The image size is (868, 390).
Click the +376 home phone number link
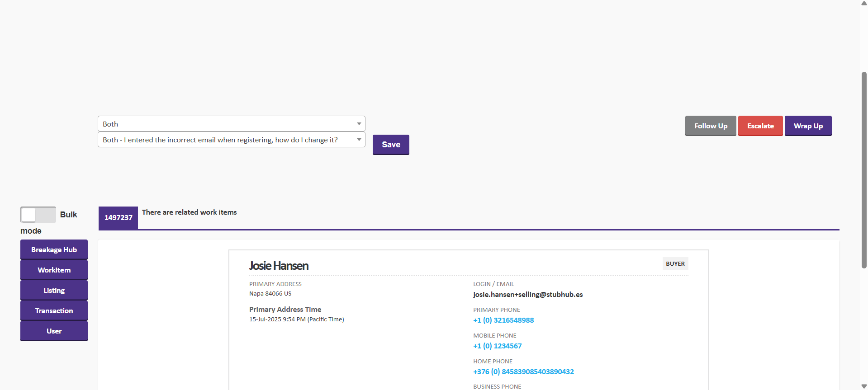pyautogui.click(x=523, y=372)
